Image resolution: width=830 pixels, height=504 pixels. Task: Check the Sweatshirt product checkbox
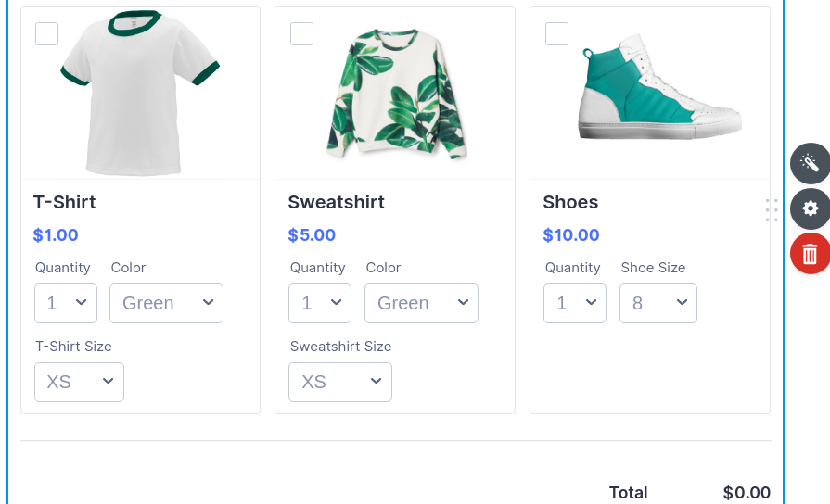pyautogui.click(x=301, y=33)
